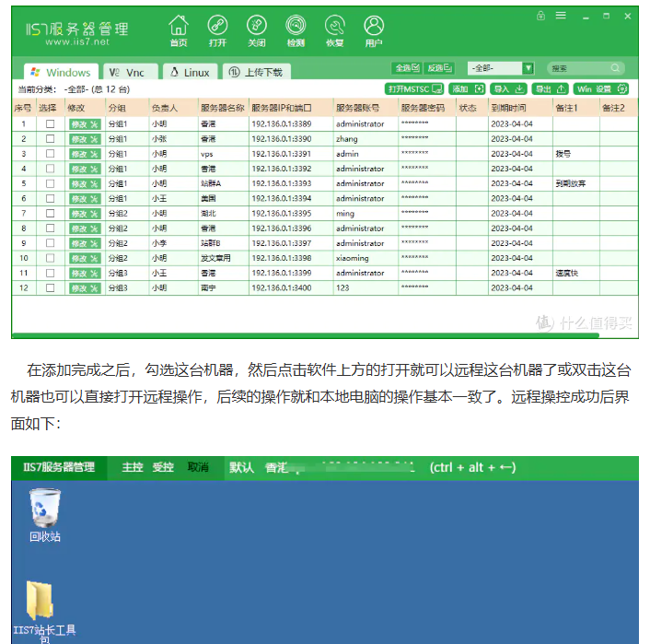Click the 打开 link icon
Image resolution: width=650 pixels, height=644 pixels.
217,30
